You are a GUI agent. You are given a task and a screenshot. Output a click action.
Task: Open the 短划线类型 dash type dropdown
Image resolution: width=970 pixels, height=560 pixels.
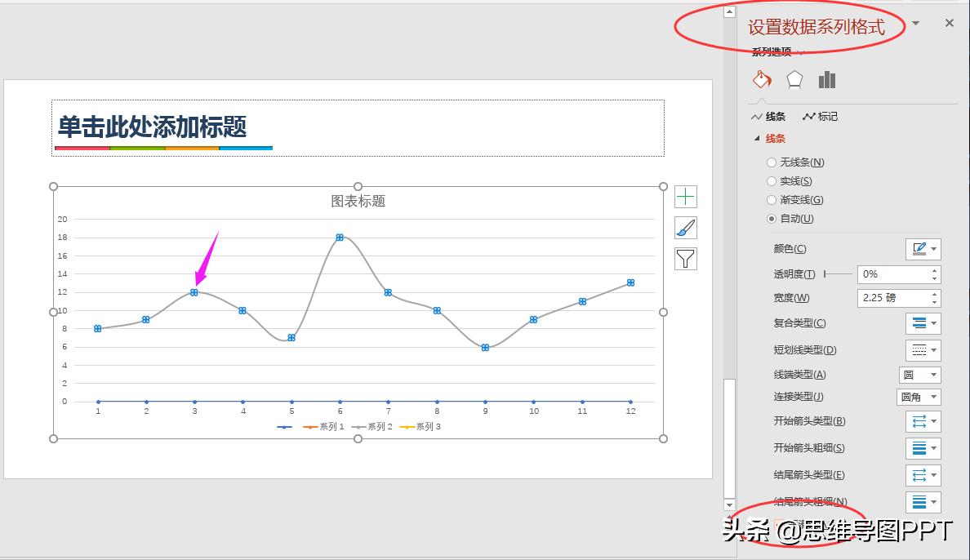click(923, 349)
